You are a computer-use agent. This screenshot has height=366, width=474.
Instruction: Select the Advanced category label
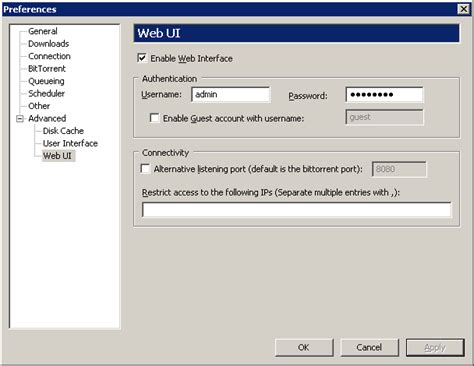pos(47,118)
